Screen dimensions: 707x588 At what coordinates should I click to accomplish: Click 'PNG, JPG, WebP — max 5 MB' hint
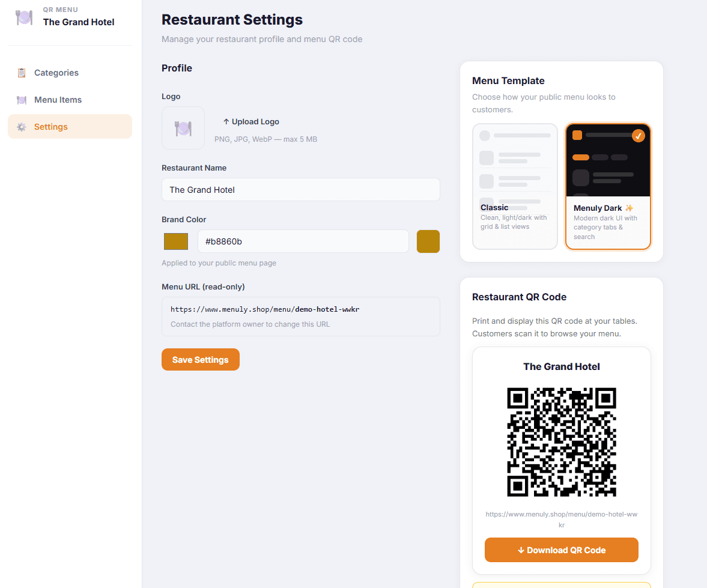click(266, 139)
